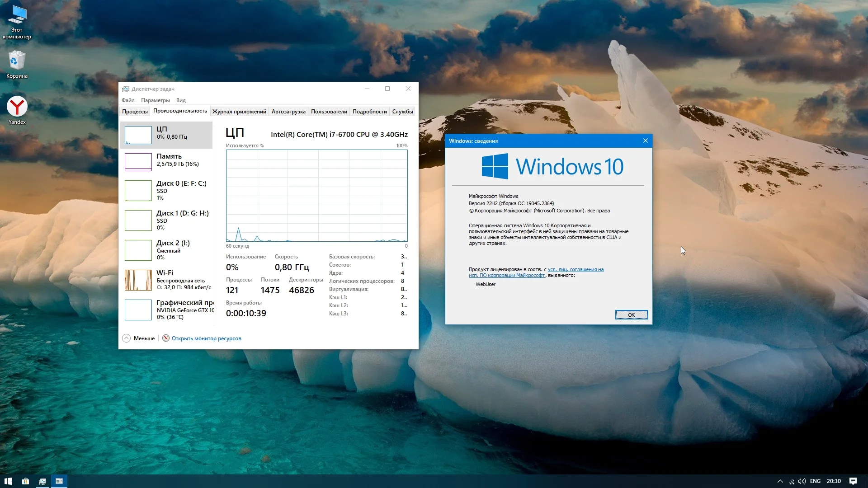Click the volume icon in system tray

[x=802, y=481]
